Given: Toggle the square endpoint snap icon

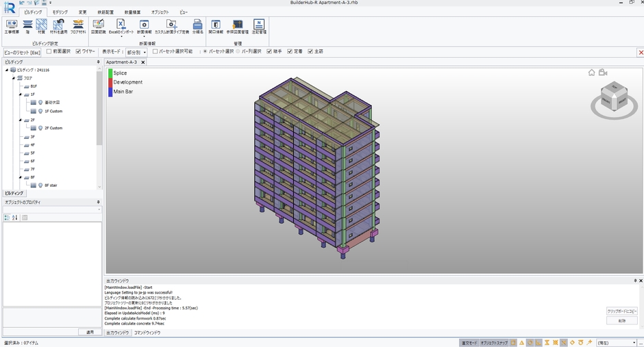Looking at the screenshot, I should (513, 342).
